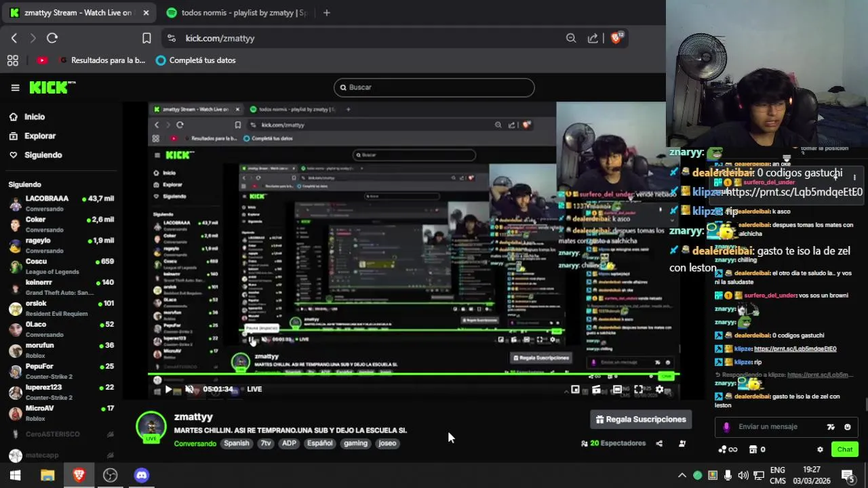
Task: Open PepuFor Counter-Strike 2 channel
Action: pos(61,371)
